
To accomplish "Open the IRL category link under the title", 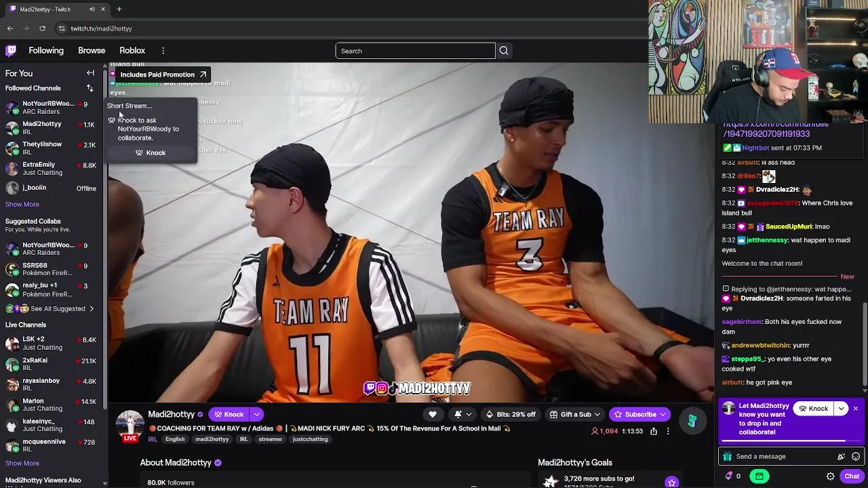I will click(x=153, y=439).
